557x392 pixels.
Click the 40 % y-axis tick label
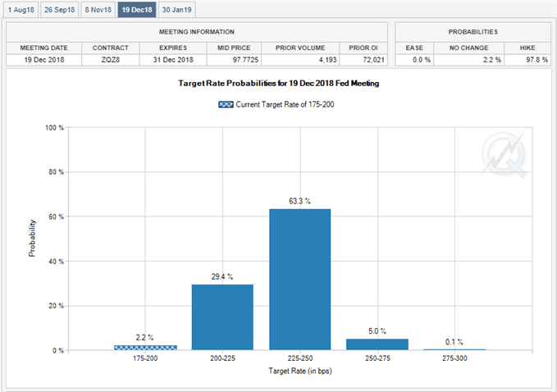[x=56, y=262]
